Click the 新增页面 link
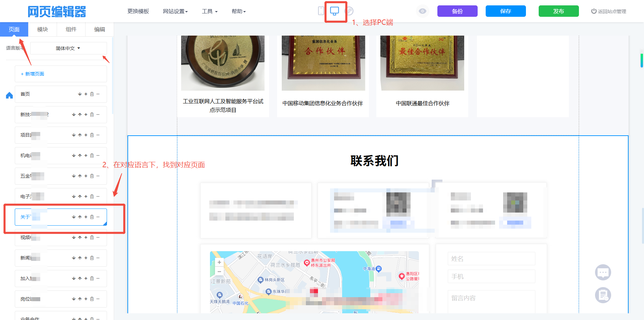The height and width of the screenshot is (320, 644). (33, 74)
